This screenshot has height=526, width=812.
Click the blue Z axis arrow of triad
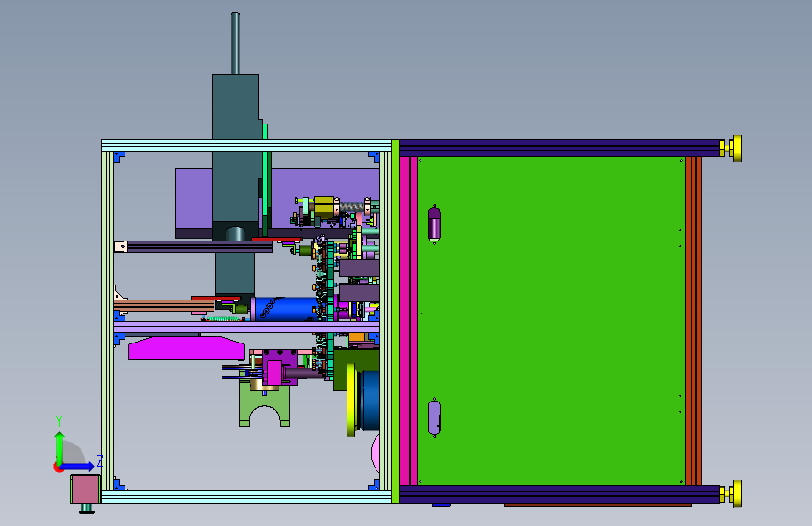tap(78, 466)
